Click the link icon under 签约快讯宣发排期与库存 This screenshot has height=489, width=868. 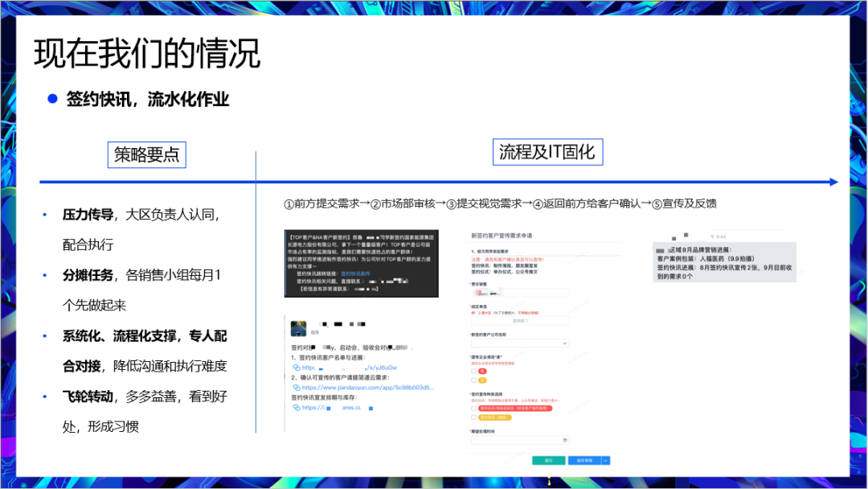296,408
